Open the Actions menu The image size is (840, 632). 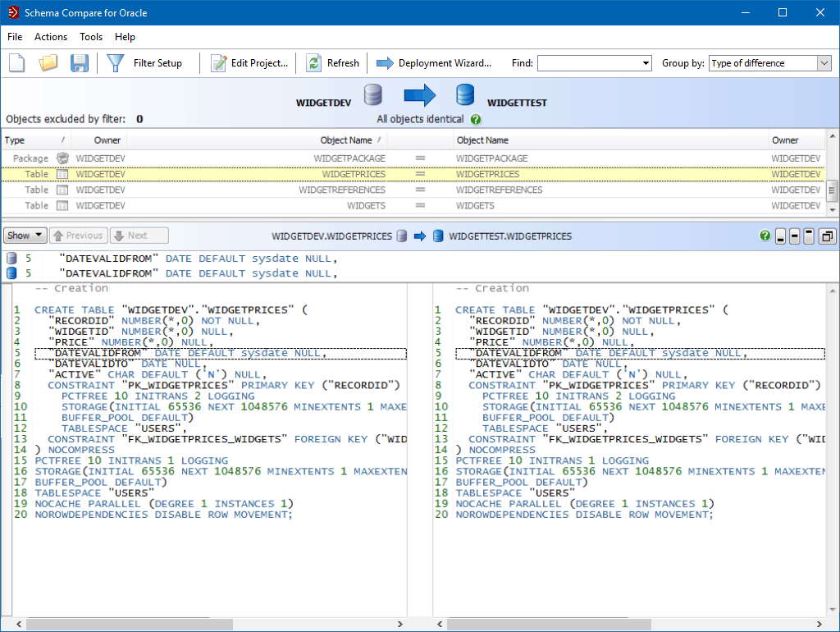[50, 36]
